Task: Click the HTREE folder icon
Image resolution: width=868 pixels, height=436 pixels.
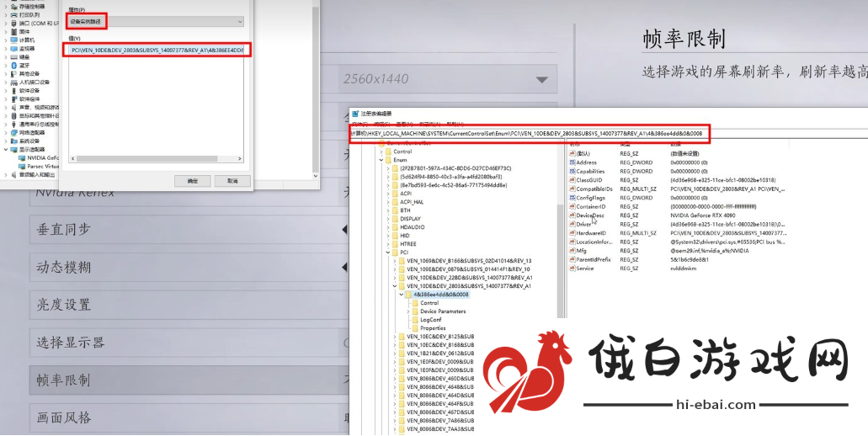Action: [395, 244]
